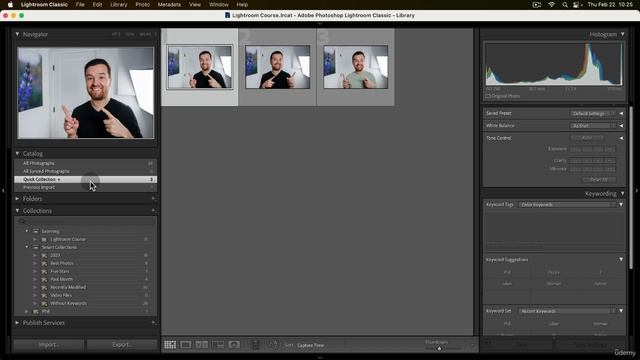Click the Reset All button
Viewport: 640px width, 360px height.
tap(599, 180)
